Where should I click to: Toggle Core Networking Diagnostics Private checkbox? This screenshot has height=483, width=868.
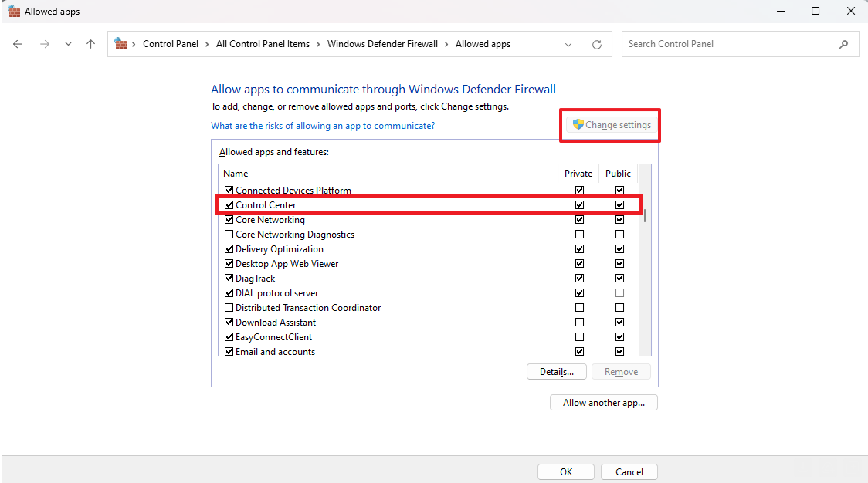pyautogui.click(x=580, y=235)
